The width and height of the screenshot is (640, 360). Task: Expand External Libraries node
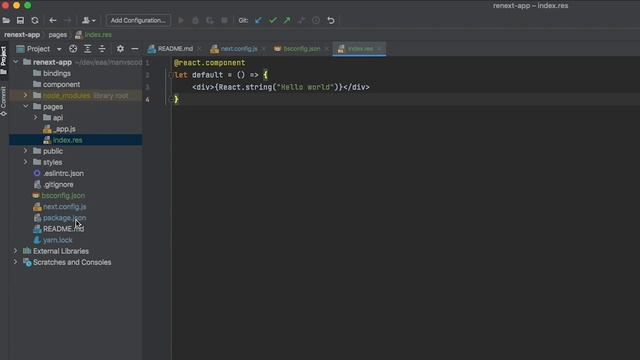[x=16, y=251]
